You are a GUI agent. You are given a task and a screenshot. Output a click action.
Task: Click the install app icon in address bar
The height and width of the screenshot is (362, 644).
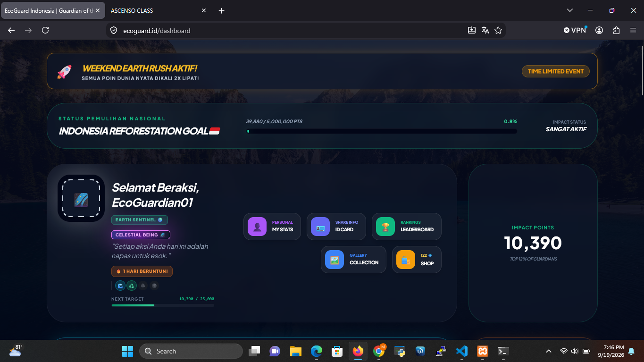472,30
